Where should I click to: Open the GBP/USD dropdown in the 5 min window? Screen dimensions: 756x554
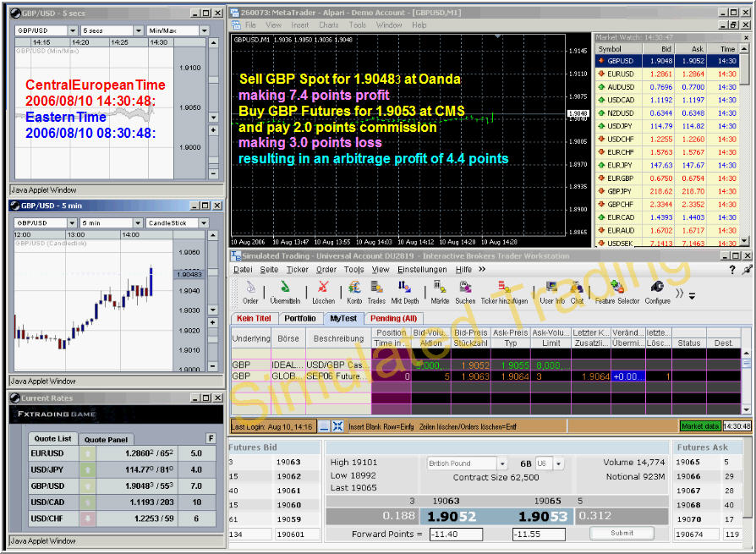pyautogui.click(x=72, y=222)
